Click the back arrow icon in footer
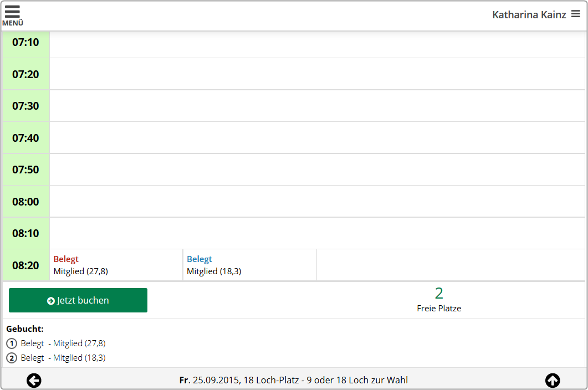 [x=34, y=381]
